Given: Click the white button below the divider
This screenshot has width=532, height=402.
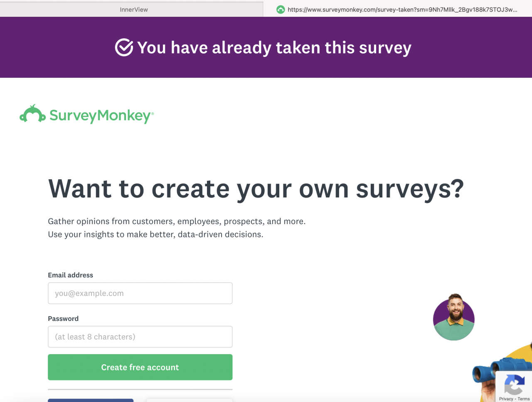Looking at the screenshot, I should [x=189, y=400].
